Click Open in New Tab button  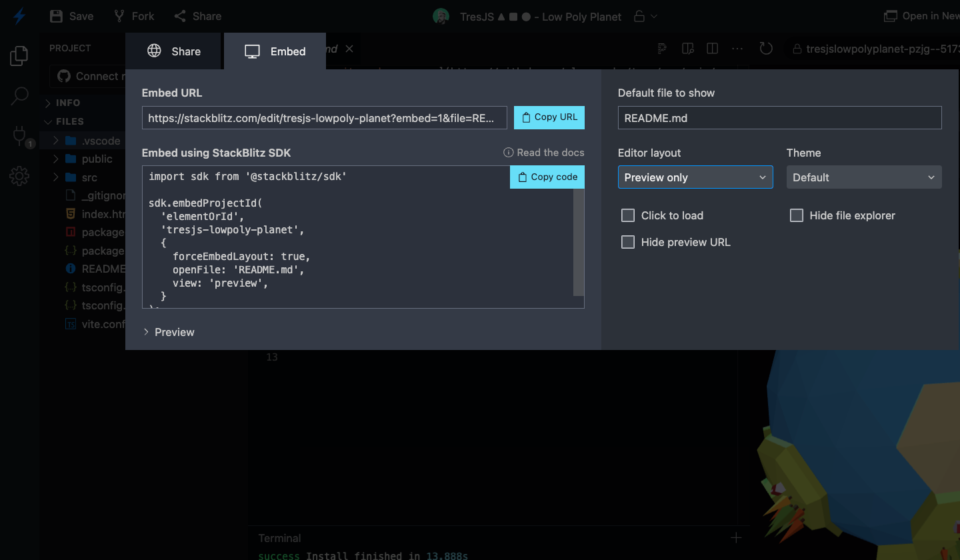[921, 16]
